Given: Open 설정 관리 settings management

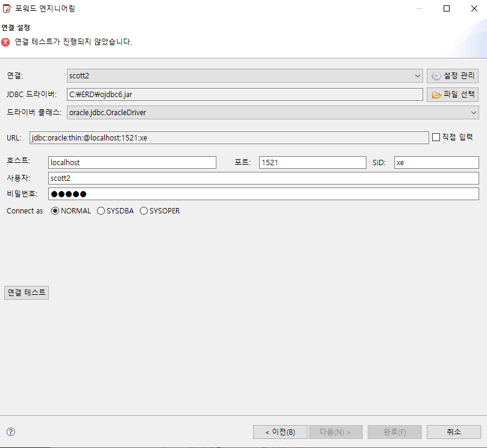Looking at the screenshot, I should pyautogui.click(x=452, y=76).
